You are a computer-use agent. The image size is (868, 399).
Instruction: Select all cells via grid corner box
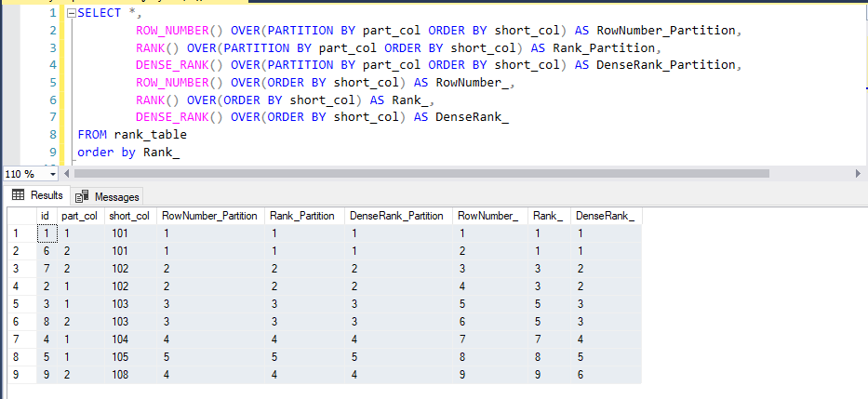18,216
